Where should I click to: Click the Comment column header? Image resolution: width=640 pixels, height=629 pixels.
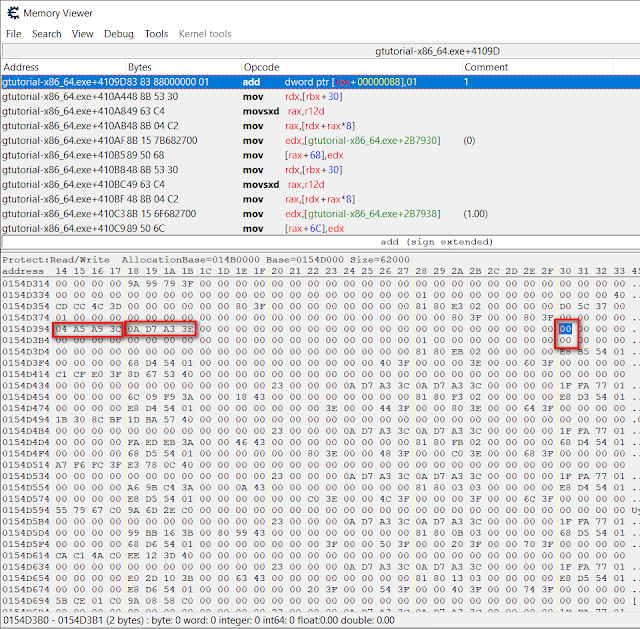537,67
